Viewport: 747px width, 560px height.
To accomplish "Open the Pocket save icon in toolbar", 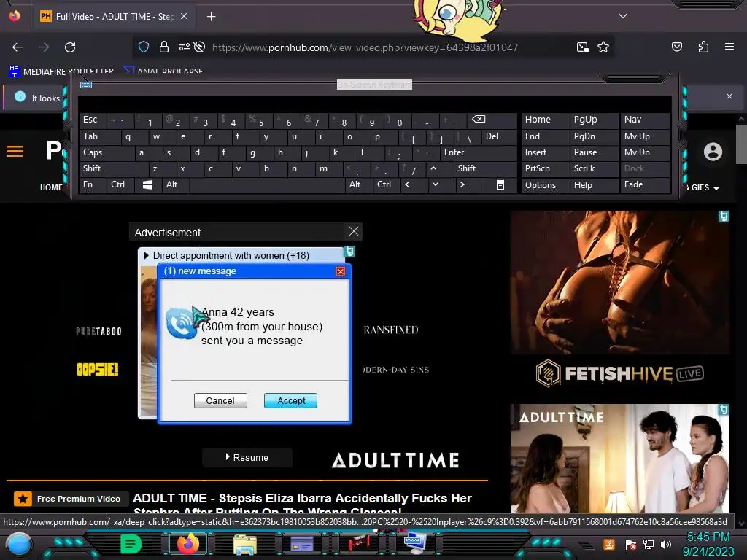I will point(676,47).
